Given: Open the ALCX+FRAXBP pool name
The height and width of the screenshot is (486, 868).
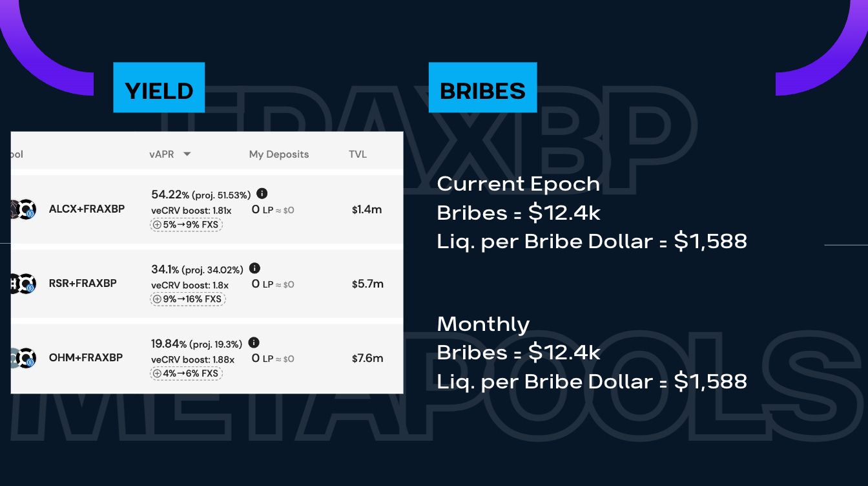Looking at the screenshot, I should pyautogui.click(x=87, y=209).
